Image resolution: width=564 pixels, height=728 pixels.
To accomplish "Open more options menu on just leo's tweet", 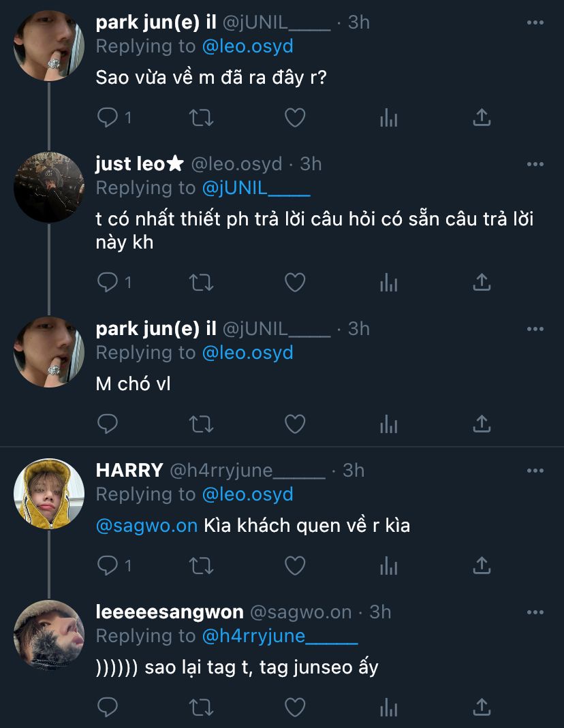I will pyautogui.click(x=535, y=164).
